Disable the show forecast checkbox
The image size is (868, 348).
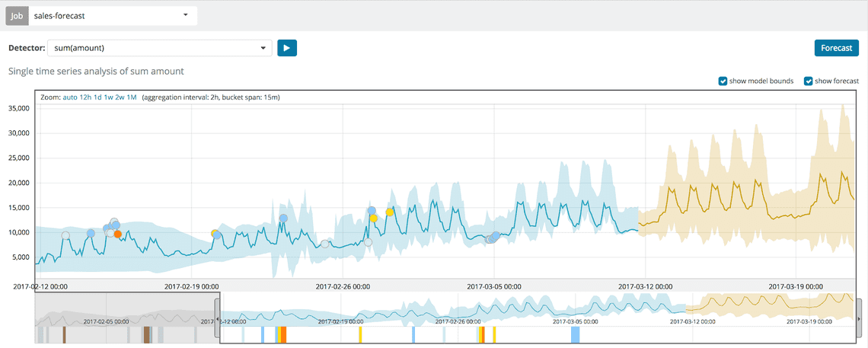coord(808,81)
